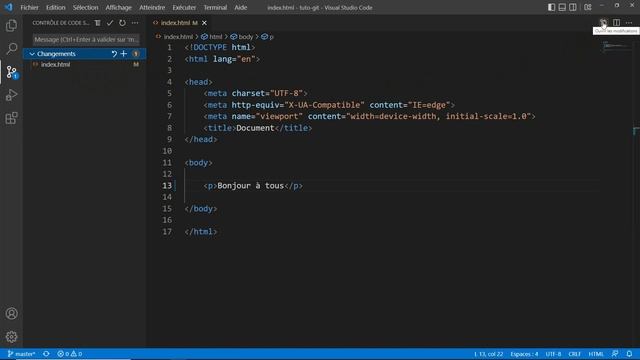The image size is (640, 360).
Task: Toggle the secondary side bar layout button
Action: tap(573, 7)
